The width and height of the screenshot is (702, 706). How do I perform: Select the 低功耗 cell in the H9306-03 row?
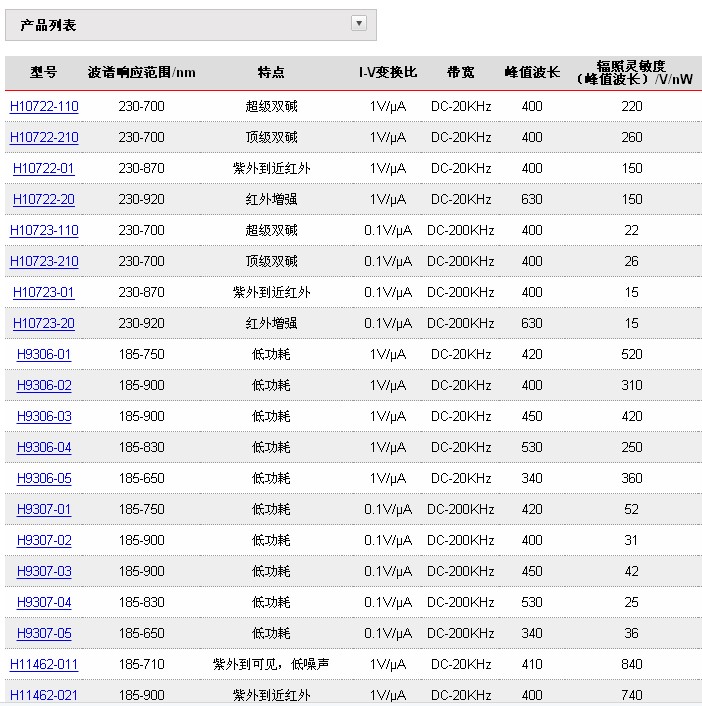click(x=271, y=416)
